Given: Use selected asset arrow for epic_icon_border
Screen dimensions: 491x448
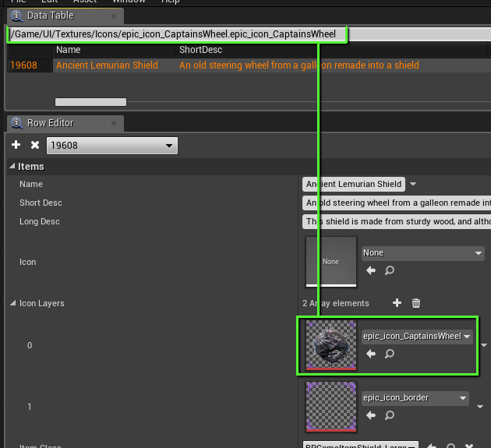Looking at the screenshot, I should pyautogui.click(x=371, y=415).
